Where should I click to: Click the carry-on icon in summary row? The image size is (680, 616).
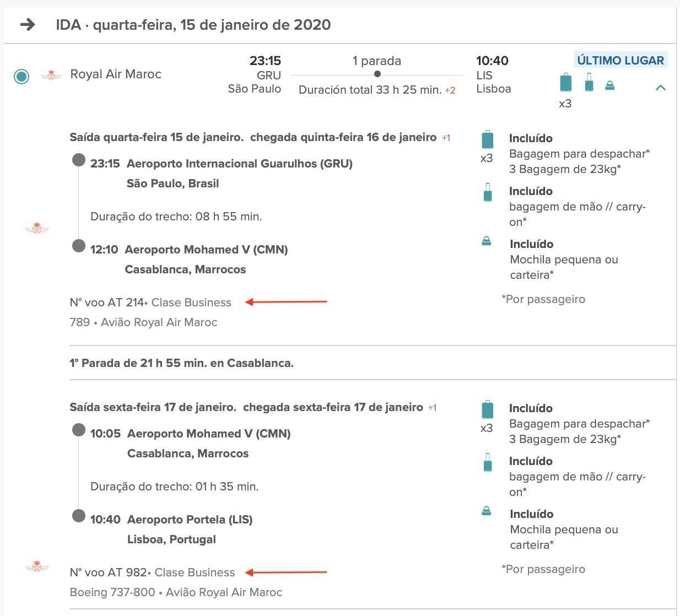[589, 82]
